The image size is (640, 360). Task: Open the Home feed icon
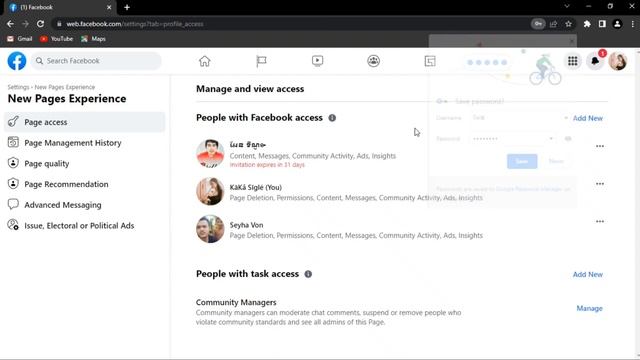pos(204,61)
